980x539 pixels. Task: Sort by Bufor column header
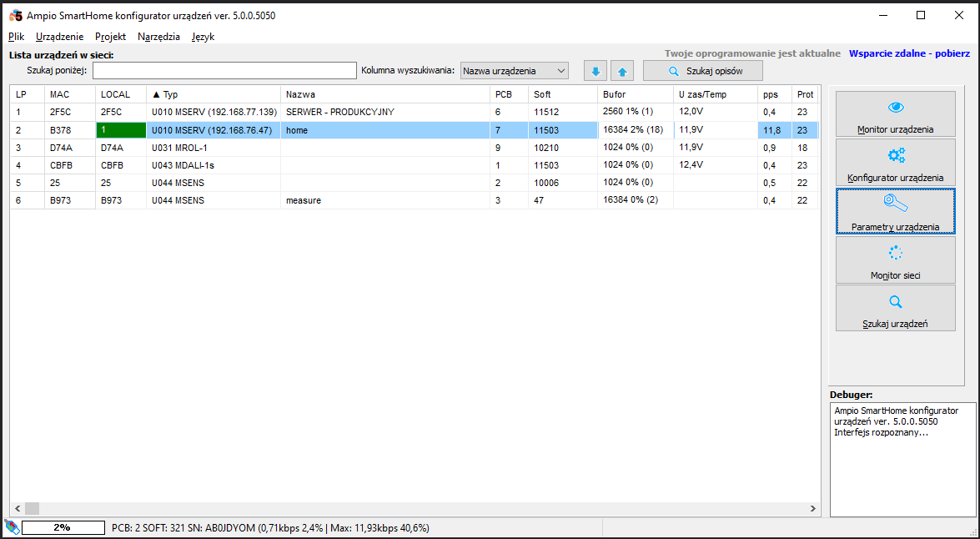click(636, 94)
